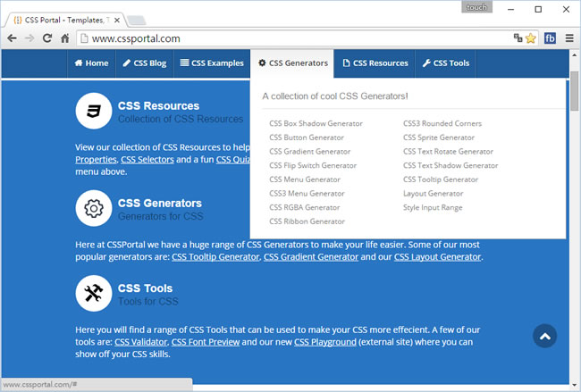581x392 pixels.
Task: Open the Chrome hamburger menu
Action: tap(569, 38)
